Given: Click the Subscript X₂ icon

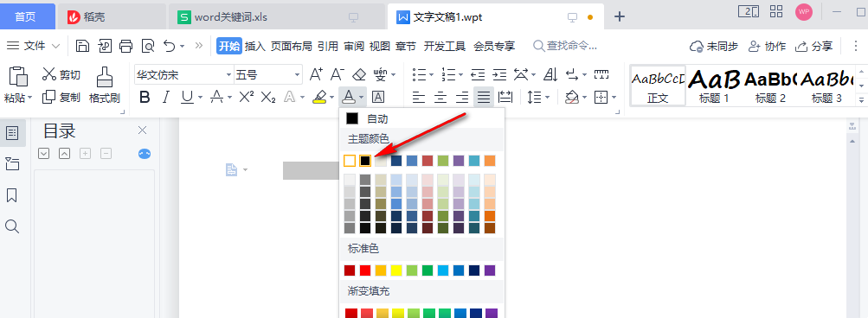Looking at the screenshot, I should coord(268,98).
